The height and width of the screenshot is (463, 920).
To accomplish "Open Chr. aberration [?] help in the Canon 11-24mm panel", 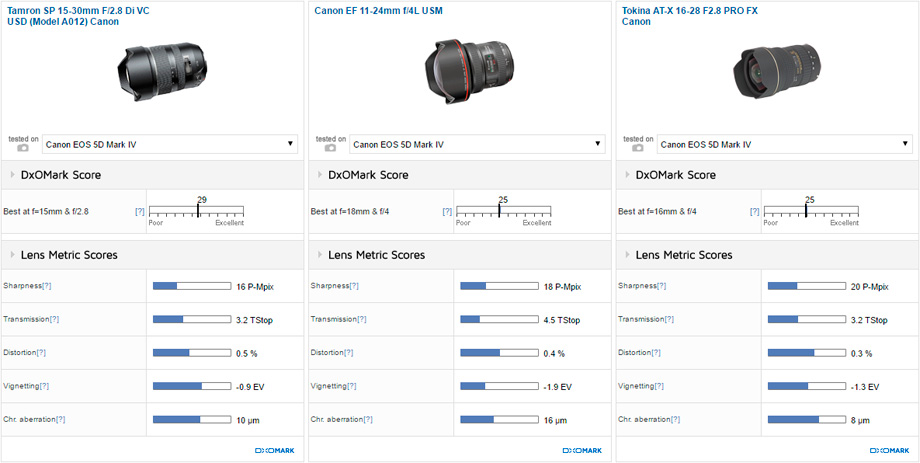I will pos(368,420).
